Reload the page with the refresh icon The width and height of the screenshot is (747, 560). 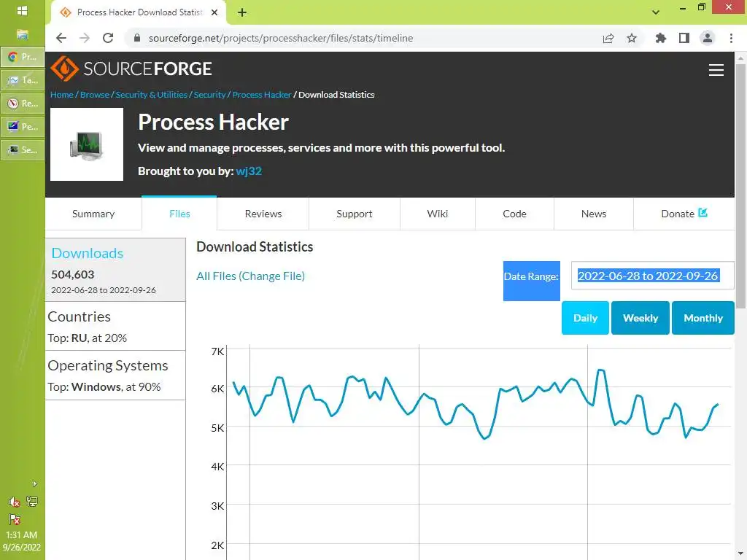pos(108,38)
